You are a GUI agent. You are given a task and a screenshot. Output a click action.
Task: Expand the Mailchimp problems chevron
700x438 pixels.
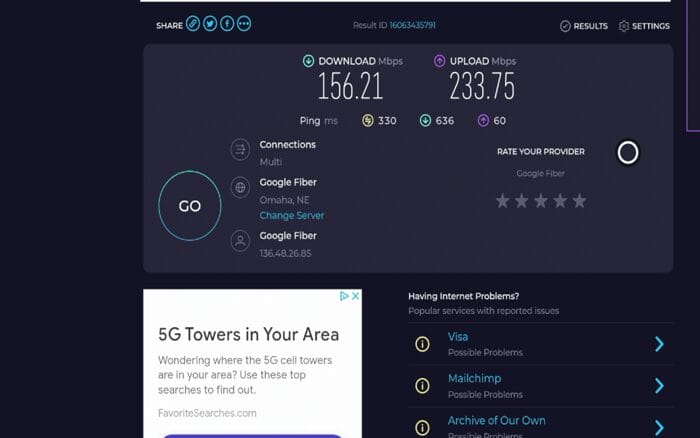(x=659, y=385)
